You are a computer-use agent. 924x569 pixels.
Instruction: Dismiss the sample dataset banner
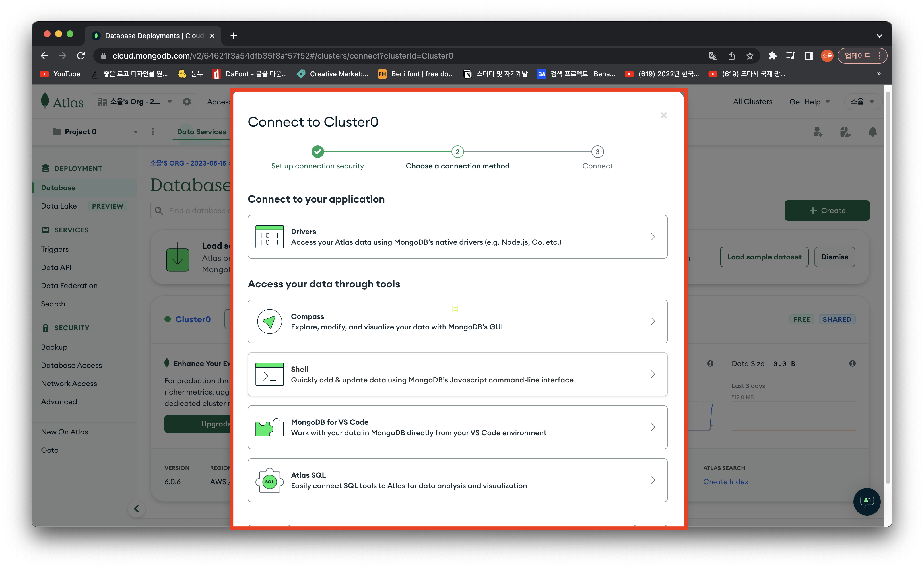pyautogui.click(x=834, y=257)
